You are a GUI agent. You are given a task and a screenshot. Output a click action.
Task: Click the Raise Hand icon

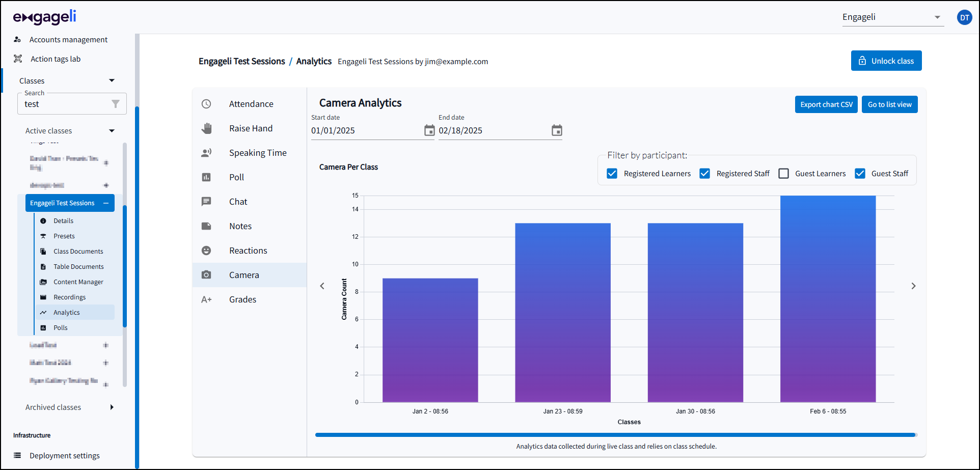click(206, 128)
